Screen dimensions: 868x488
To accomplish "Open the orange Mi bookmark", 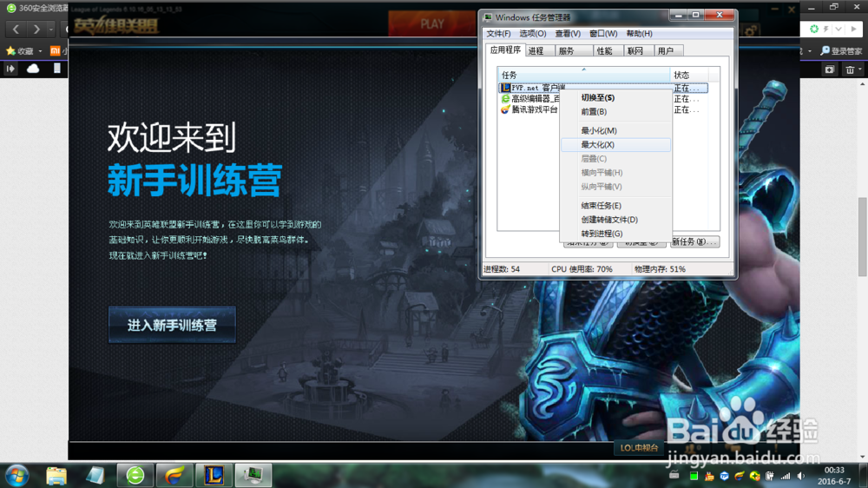I will 55,51.
